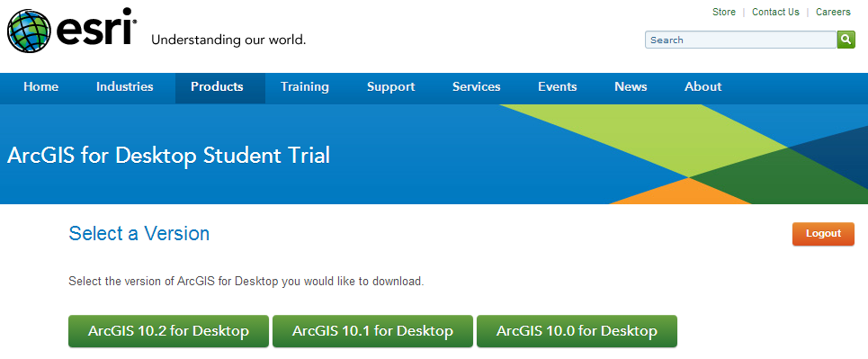This screenshot has width=868, height=359.
Task: Click the orange Logout button
Action: (x=823, y=234)
